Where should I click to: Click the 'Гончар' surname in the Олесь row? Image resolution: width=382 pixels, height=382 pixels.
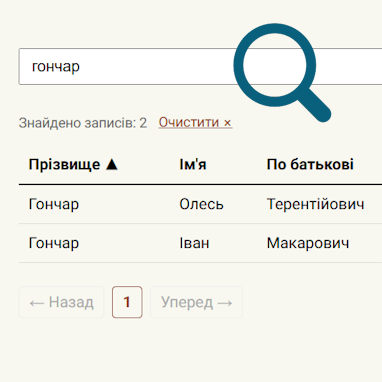click(x=54, y=204)
